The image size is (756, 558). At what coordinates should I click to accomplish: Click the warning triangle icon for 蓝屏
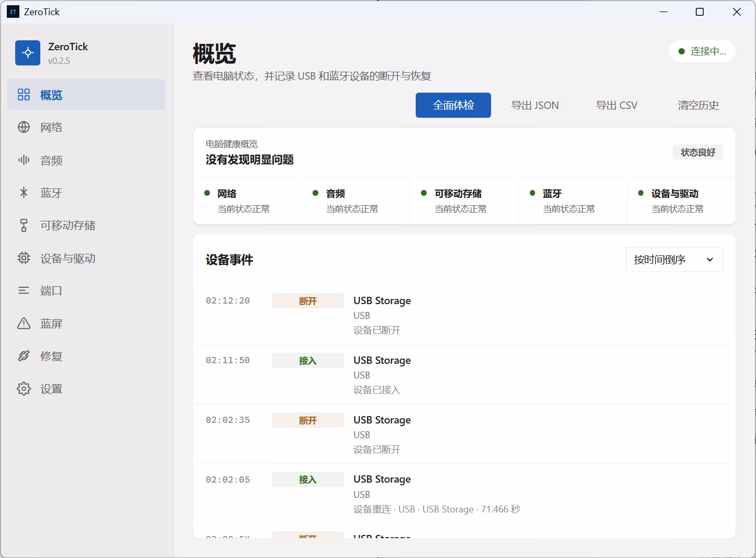pyautogui.click(x=24, y=323)
